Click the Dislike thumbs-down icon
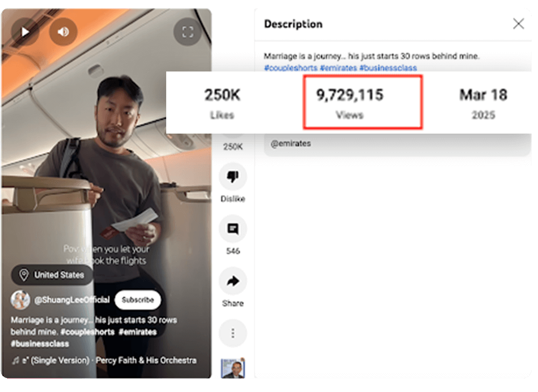This screenshot has width=538, height=392. [232, 176]
